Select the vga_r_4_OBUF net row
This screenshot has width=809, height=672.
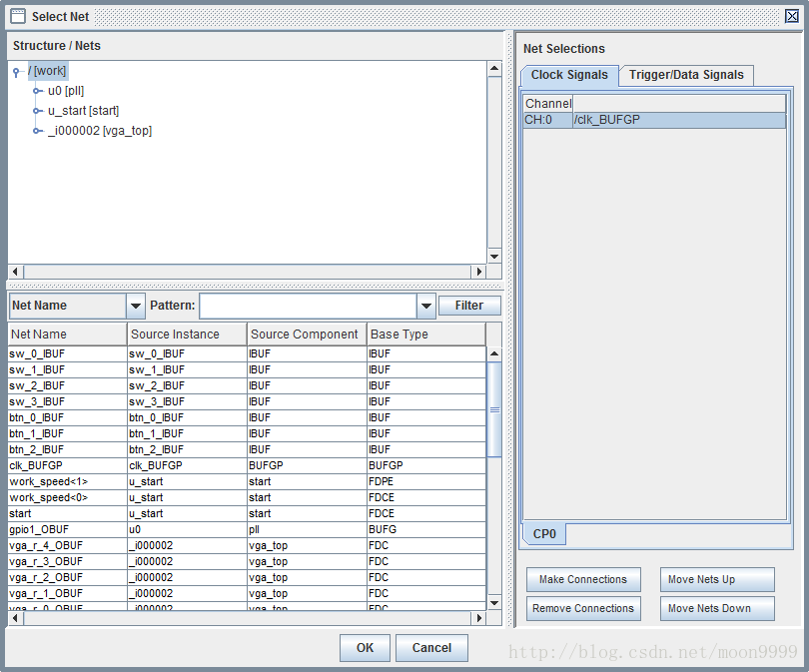247,545
